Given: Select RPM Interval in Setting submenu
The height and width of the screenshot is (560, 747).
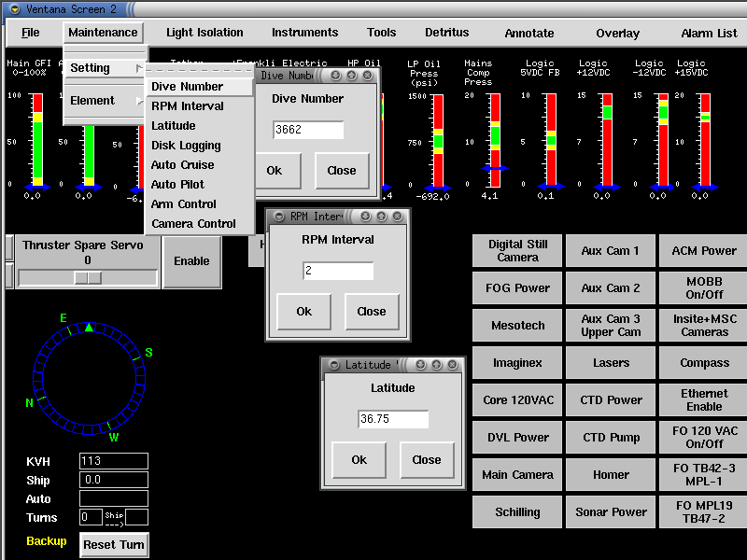Looking at the screenshot, I should pos(199,106).
